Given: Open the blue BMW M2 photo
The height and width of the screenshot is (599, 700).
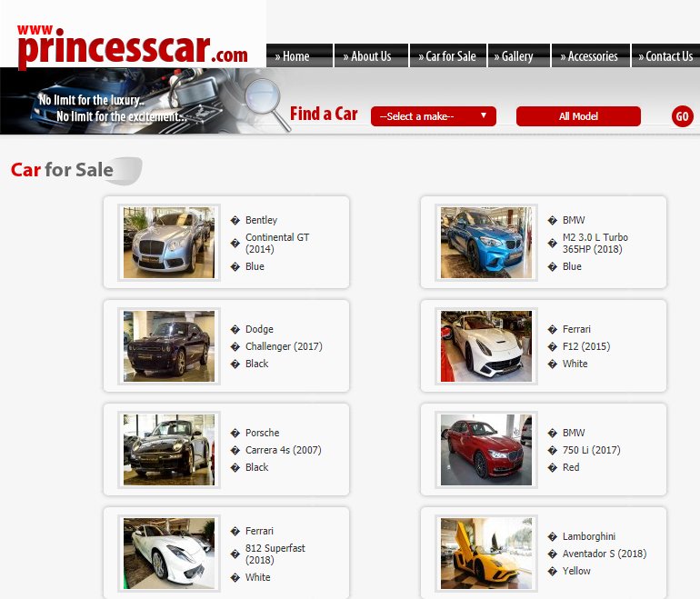Looking at the screenshot, I should [486, 243].
